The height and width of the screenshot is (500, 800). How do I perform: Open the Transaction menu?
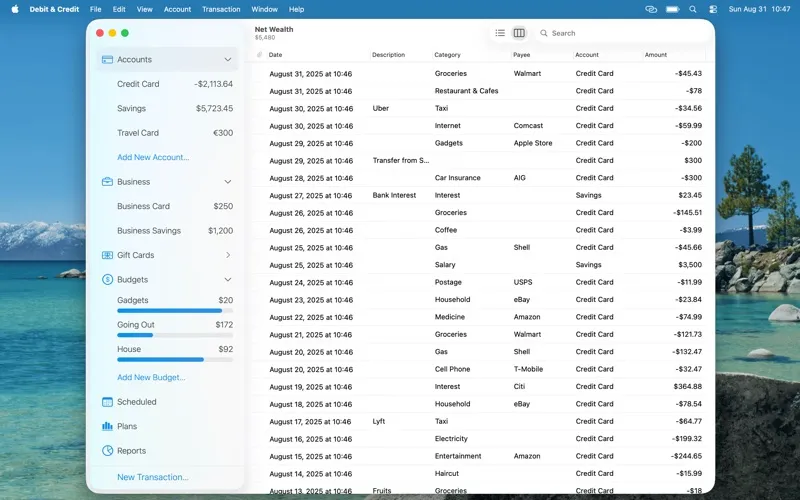(x=221, y=9)
